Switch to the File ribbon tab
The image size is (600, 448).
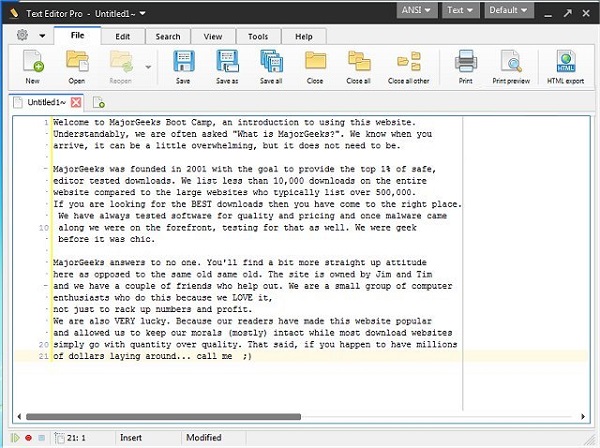click(x=77, y=35)
